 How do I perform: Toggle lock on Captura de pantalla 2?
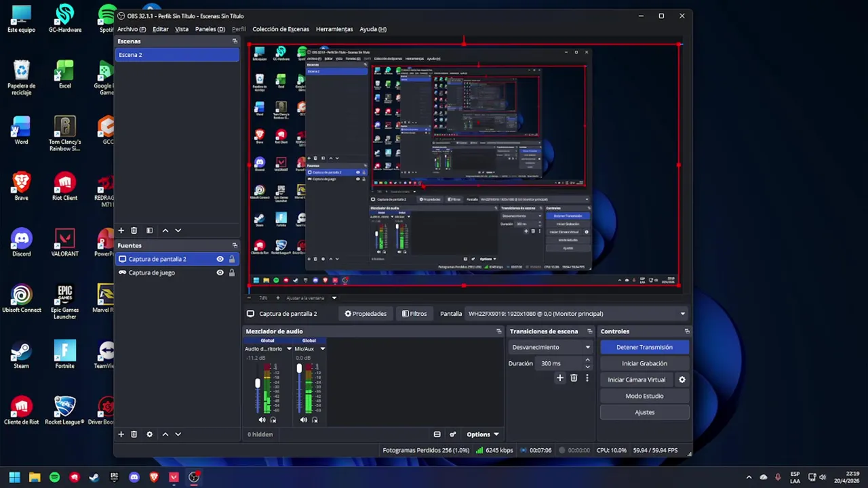[x=231, y=259]
